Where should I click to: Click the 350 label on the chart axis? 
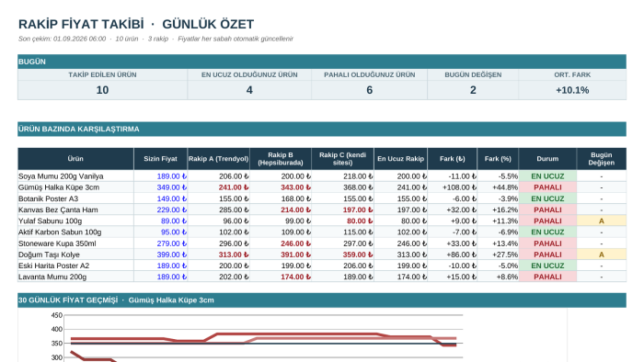click(57, 344)
